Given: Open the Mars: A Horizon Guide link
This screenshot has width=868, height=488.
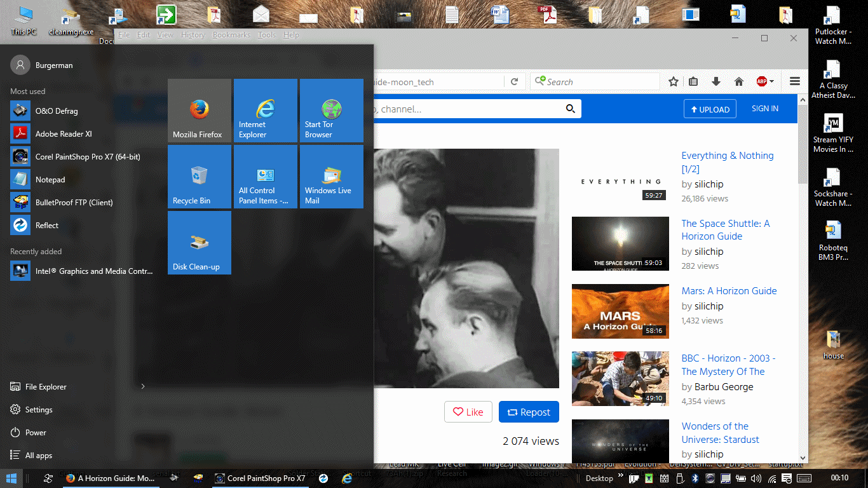Looking at the screenshot, I should (729, 291).
